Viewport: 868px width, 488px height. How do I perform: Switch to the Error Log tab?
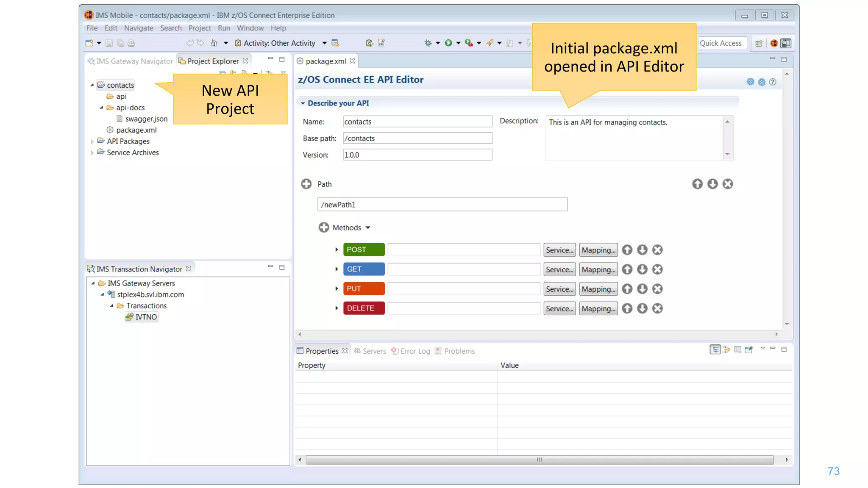[411, 351]
